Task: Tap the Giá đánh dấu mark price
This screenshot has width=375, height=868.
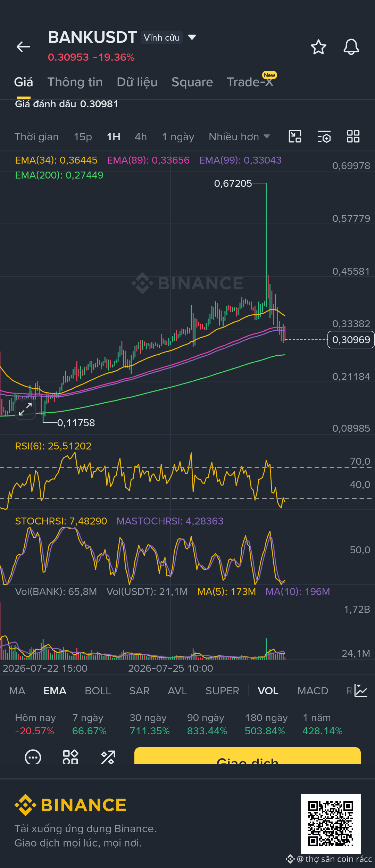Action: click(67, 104)
